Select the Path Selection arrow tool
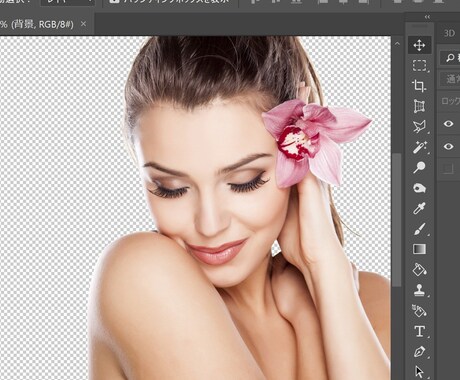Image resolution: width=460 pixels, height=380 pixels. pyautogui.click(x=419, y=372)
